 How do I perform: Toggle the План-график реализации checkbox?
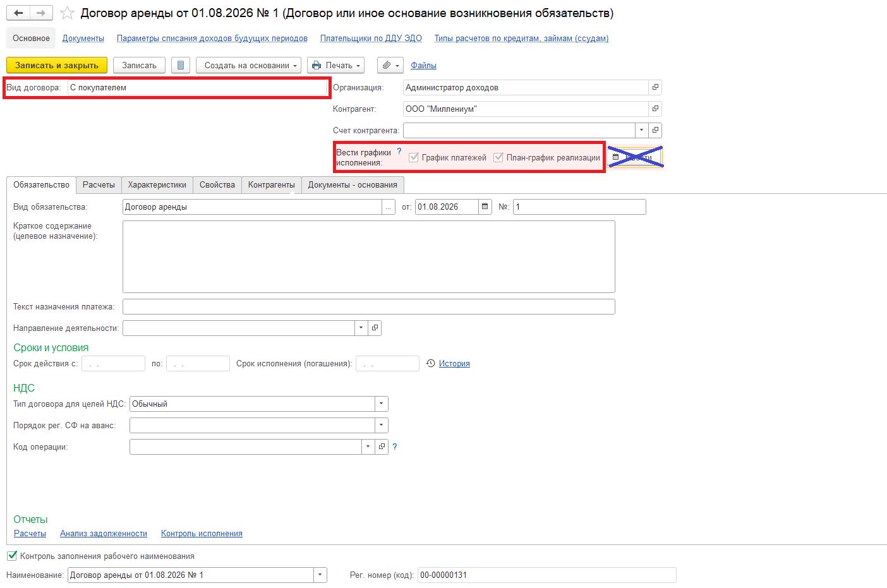point(498,157)
